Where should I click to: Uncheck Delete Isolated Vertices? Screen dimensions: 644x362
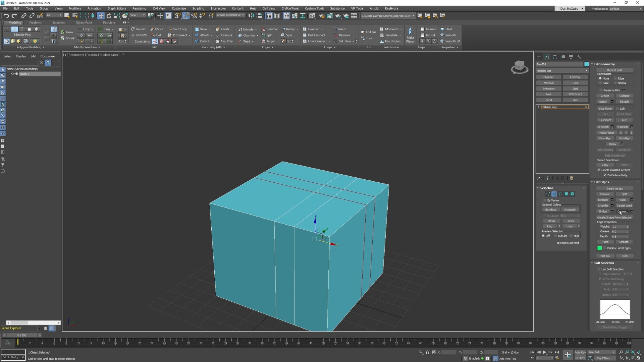599,170
